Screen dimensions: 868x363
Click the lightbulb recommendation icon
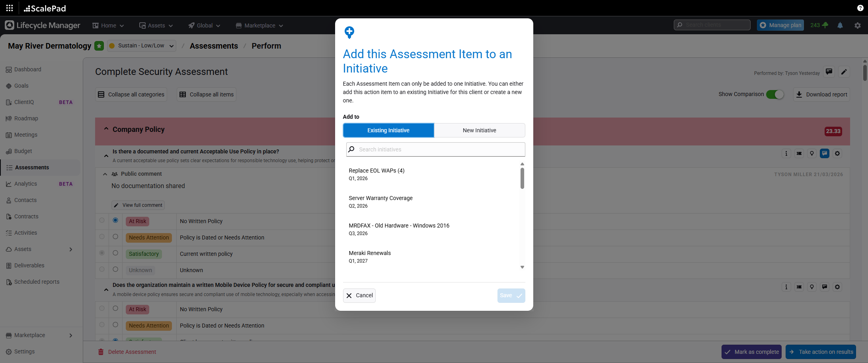click(812, 153)
